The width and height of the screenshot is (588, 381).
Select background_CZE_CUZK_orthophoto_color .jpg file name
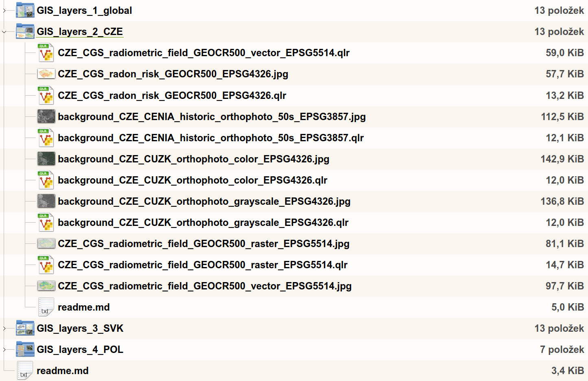tap(193, 159)
